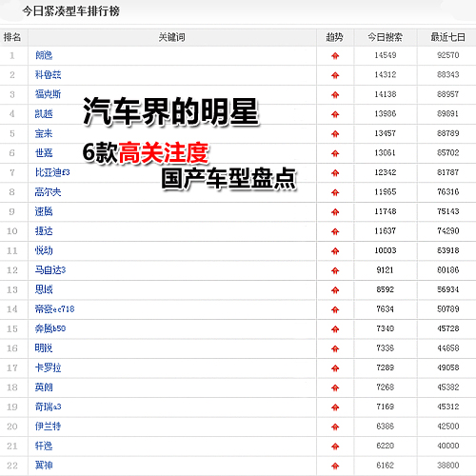Click the red up arrow for 高尔夫

coord(335,192)
